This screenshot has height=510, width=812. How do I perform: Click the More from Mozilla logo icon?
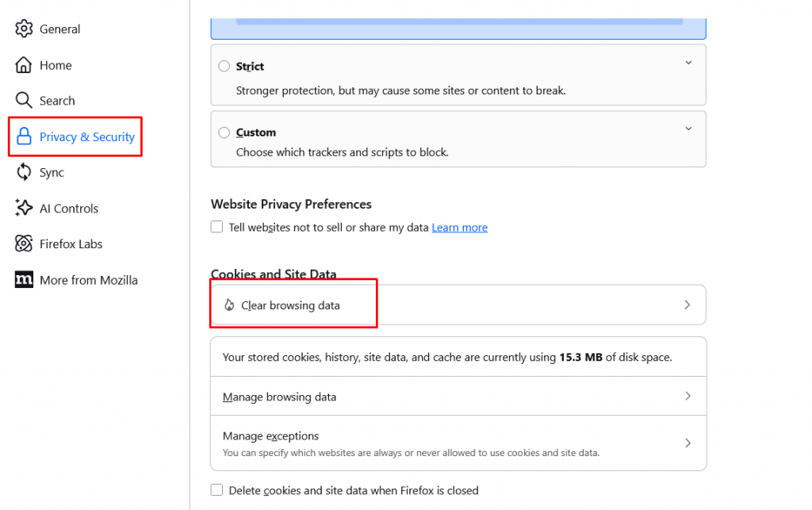coord(24,280)
